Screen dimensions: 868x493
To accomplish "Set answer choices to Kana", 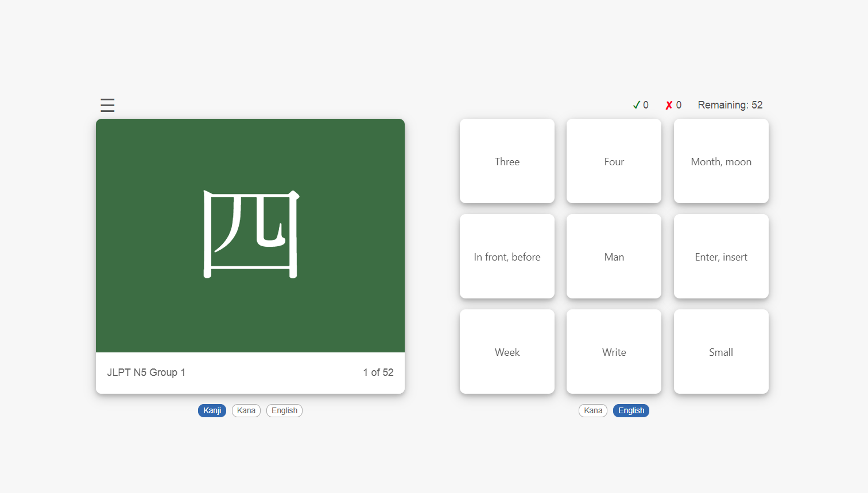I will [593, 410].
